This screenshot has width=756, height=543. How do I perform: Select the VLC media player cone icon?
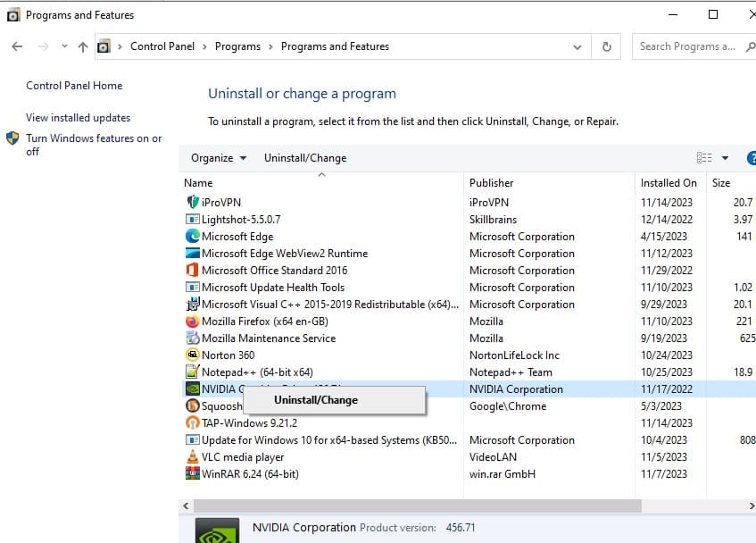[192, 457]
